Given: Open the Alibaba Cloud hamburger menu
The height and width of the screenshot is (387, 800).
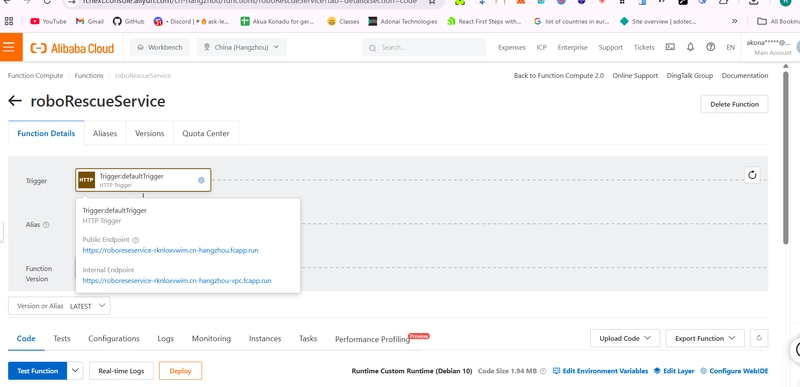Looking at the screenshot, I should coord(9,47).
